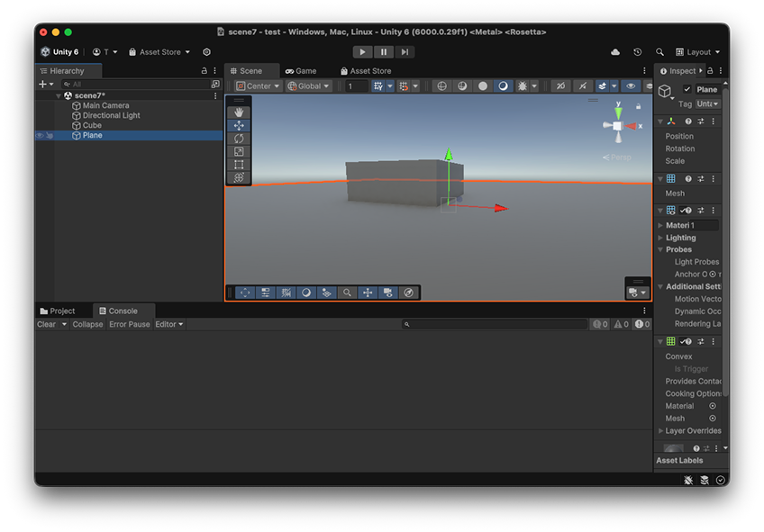Expand the Lighting section in Inspector
This screenshot has height=532, width=764.
[680, 238]
